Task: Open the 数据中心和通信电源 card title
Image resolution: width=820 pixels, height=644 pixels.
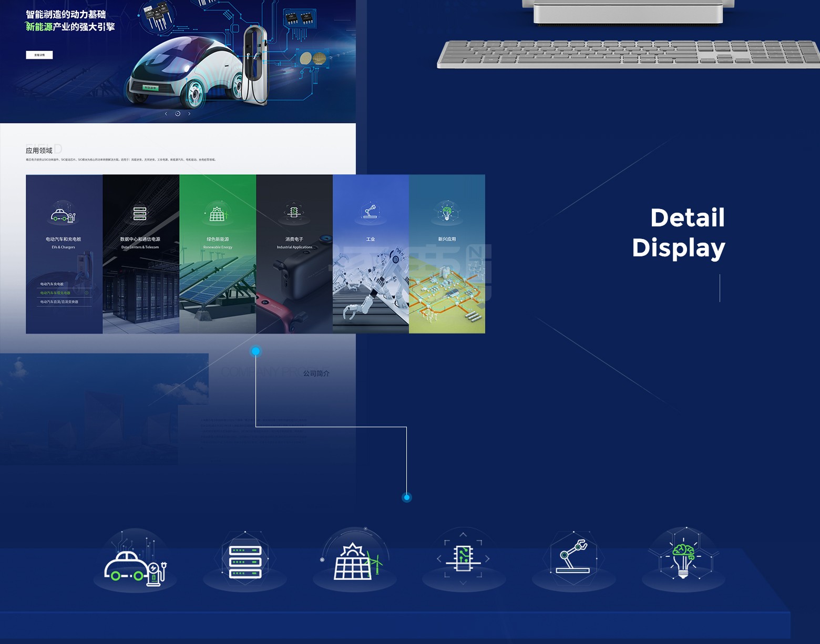Action: click(x=140, y=239)
